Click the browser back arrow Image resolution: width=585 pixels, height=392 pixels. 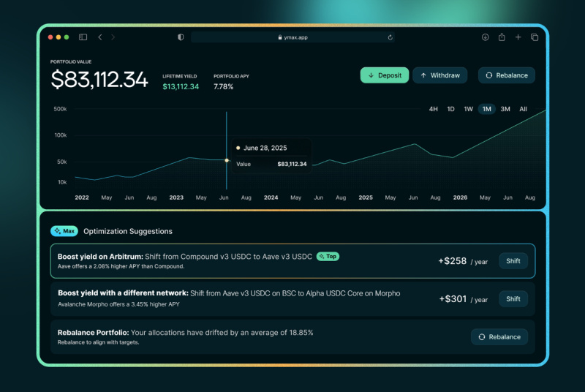click(x=100, y=37)
